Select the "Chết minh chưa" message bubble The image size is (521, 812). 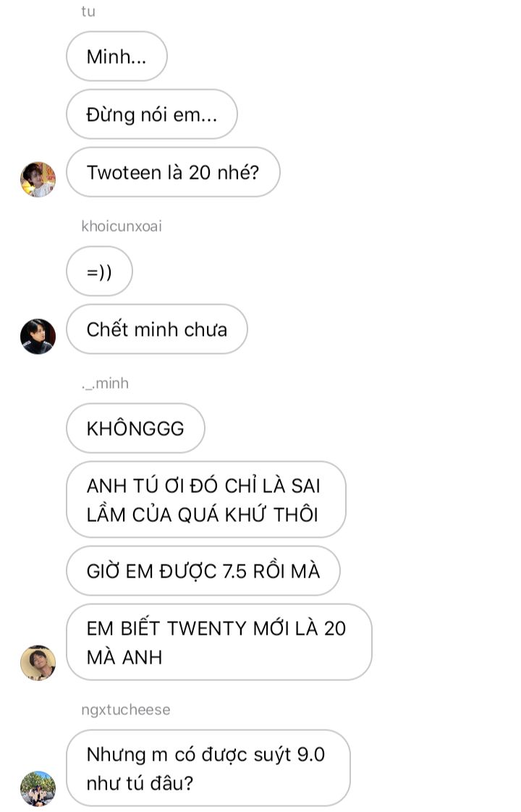(157, 329)
